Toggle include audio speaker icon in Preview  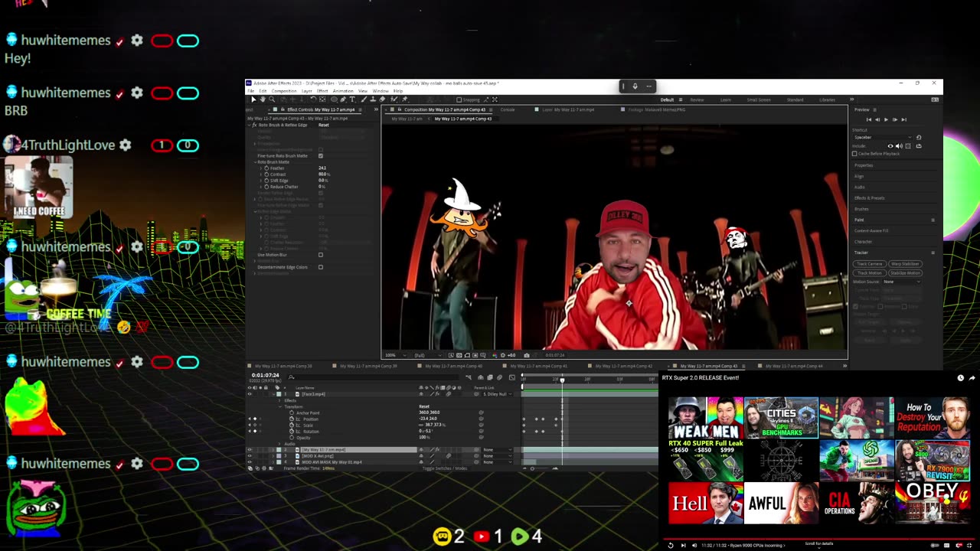click(x=899, y=146)
